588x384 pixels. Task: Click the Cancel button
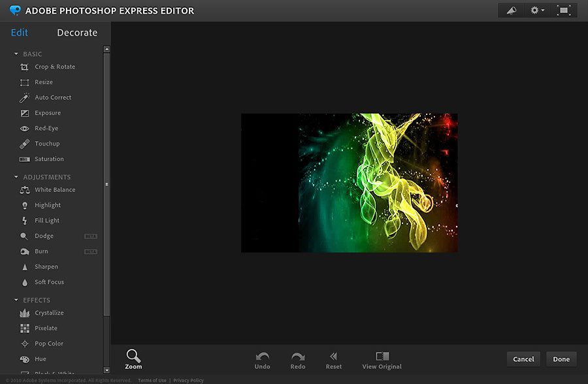point(523,359)
